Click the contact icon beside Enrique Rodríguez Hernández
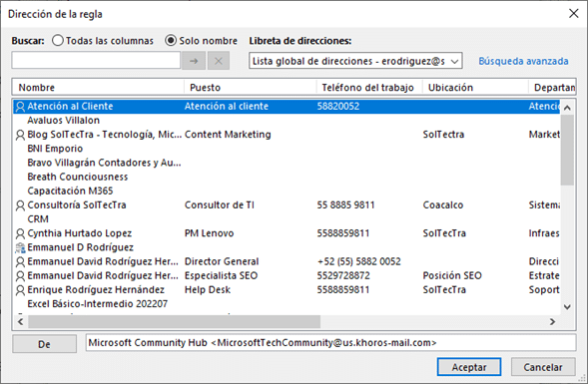588x384 pixels. pyautogui.click(x=20, y=290)
